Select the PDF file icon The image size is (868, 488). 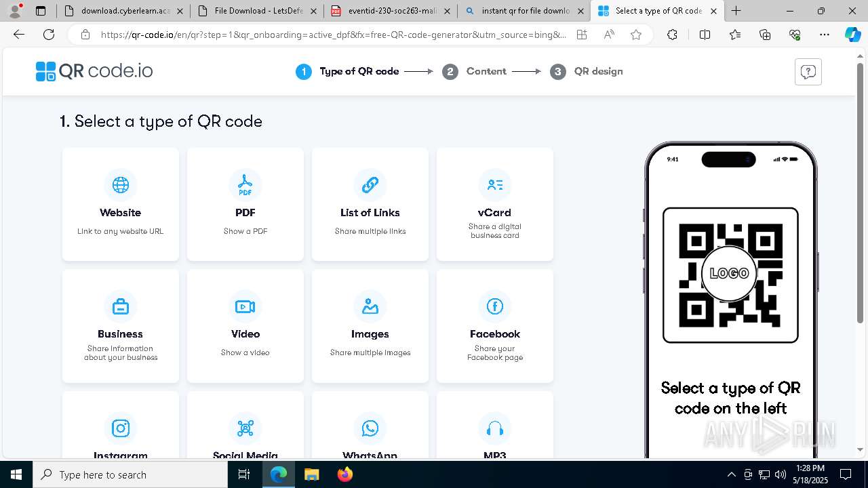pyautogui.click(x=245, y=185)
